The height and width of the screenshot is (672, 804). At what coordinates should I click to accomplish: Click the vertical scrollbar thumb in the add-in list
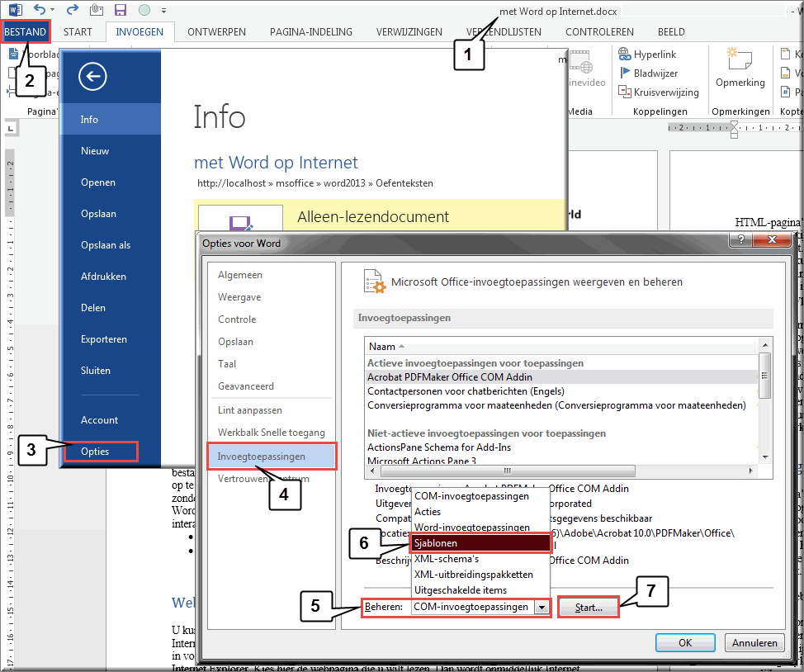[x=764, y=376]
